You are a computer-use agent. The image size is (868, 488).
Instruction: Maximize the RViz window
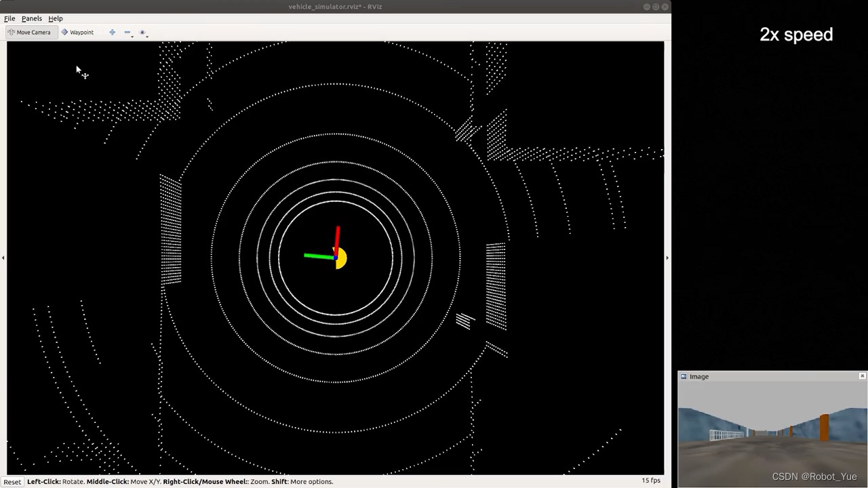coord(656,7)
